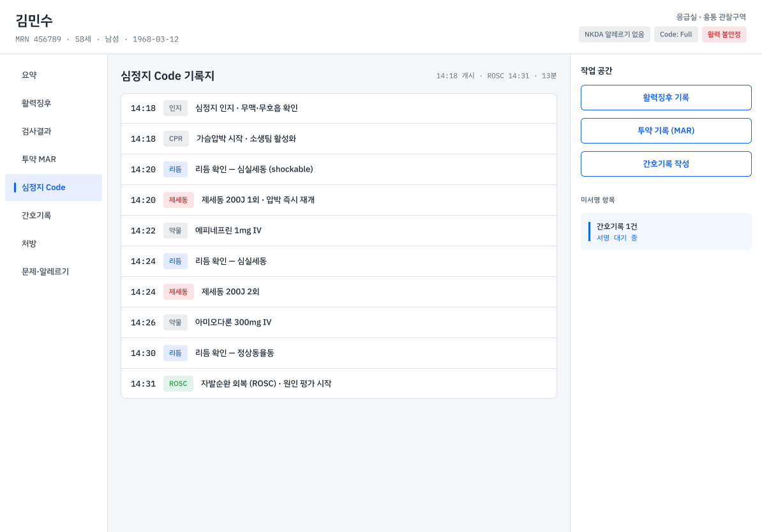Open 투약 기록 (MAR) button

(666, 131)
